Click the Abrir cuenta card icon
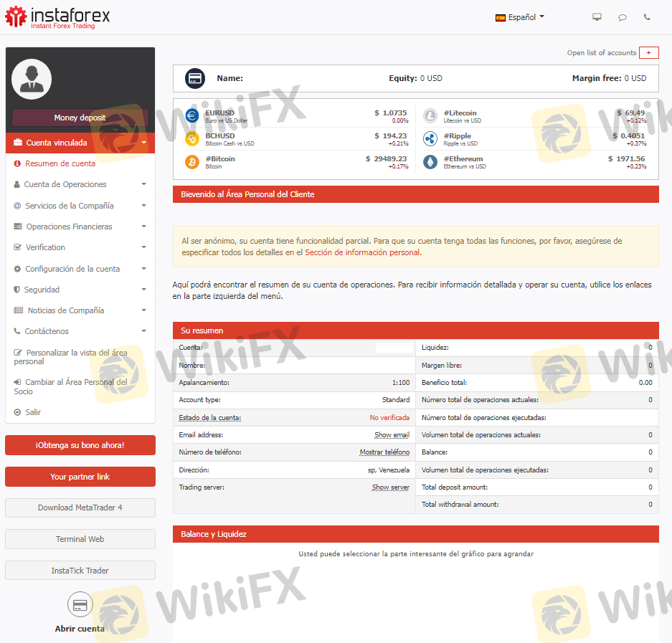 click(80, 605)
